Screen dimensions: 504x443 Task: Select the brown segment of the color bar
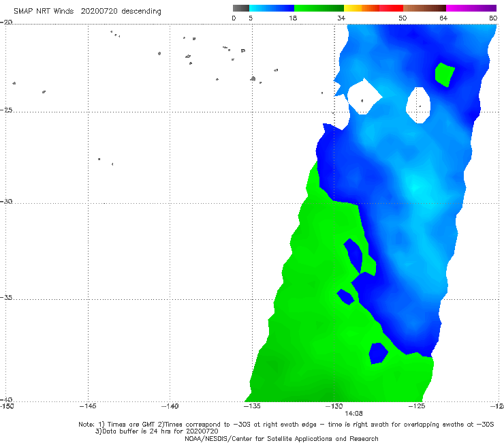pos(424,8)
